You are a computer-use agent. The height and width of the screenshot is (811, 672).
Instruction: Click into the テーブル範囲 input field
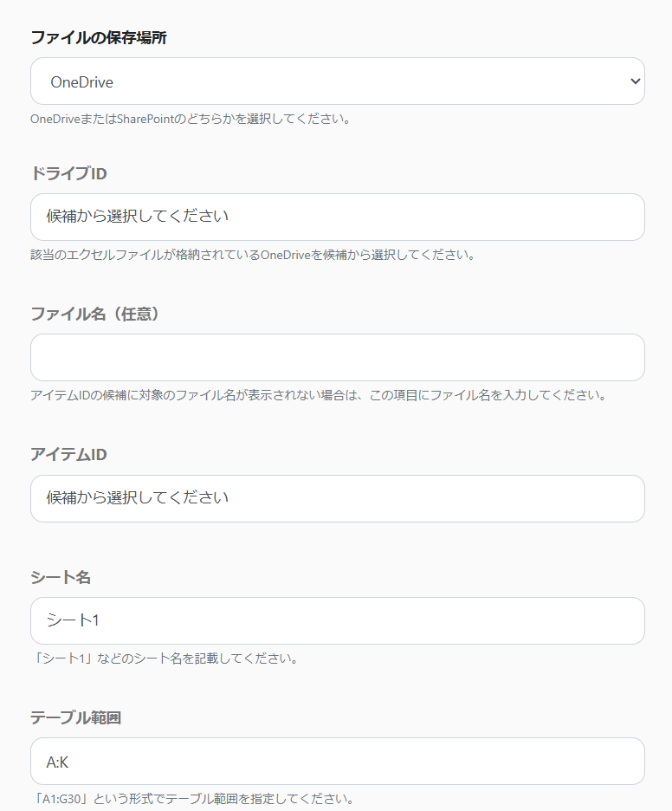337,761
